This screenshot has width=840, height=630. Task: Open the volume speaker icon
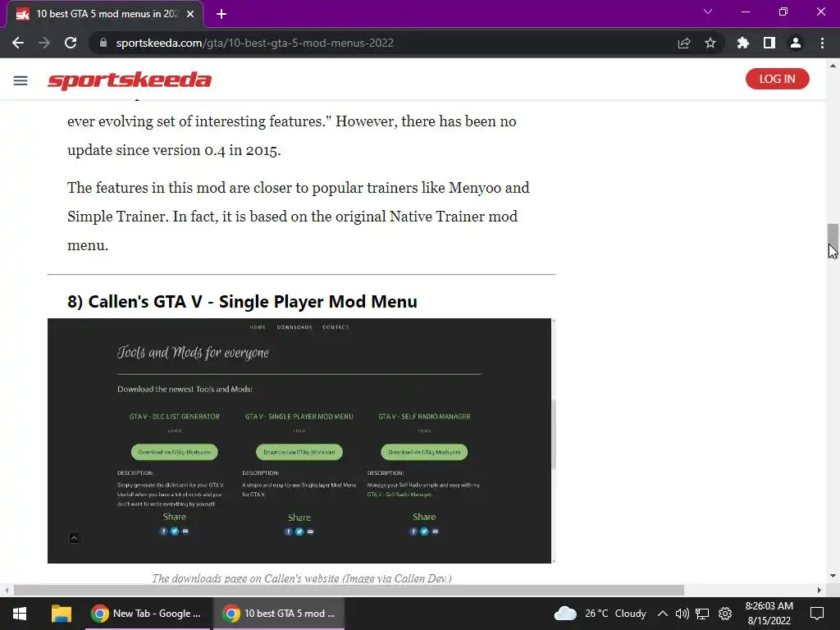[682, 614]
